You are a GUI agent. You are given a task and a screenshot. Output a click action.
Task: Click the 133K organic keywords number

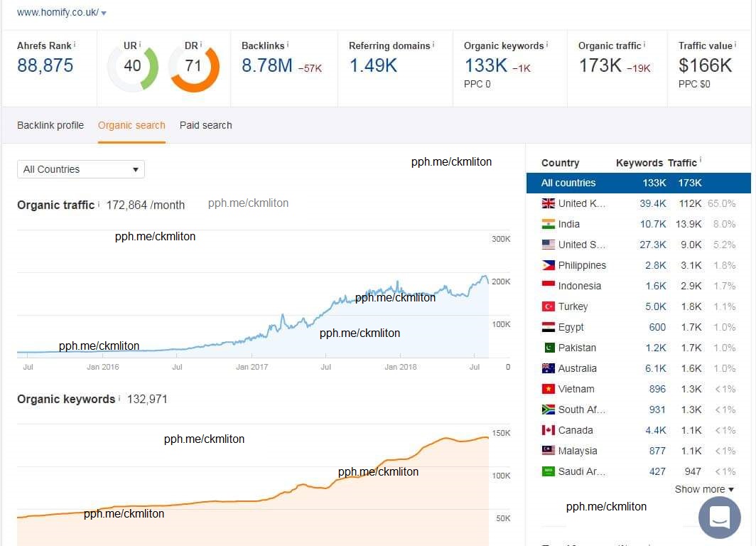coord(485,66)
